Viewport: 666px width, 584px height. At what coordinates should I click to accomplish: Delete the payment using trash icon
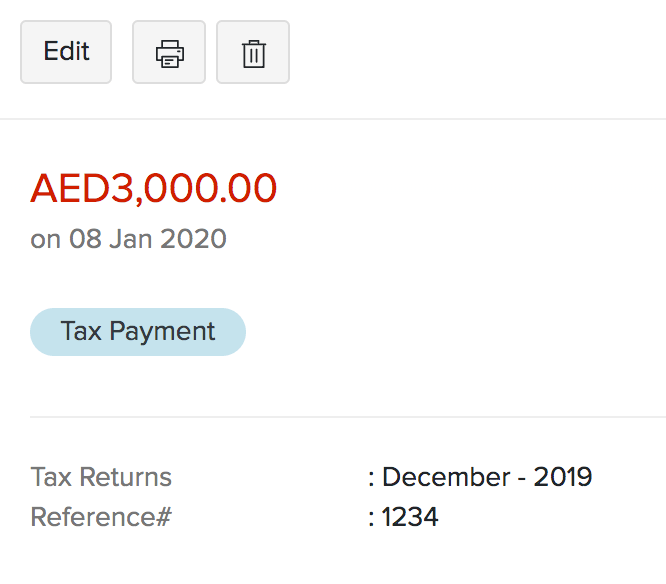click(253, 52)
